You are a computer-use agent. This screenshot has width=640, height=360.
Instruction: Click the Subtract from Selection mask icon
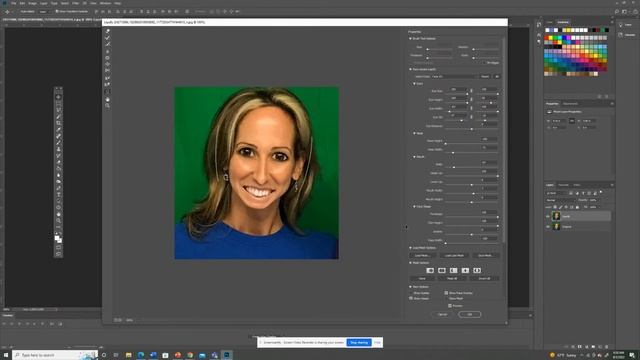click(453, 270)
